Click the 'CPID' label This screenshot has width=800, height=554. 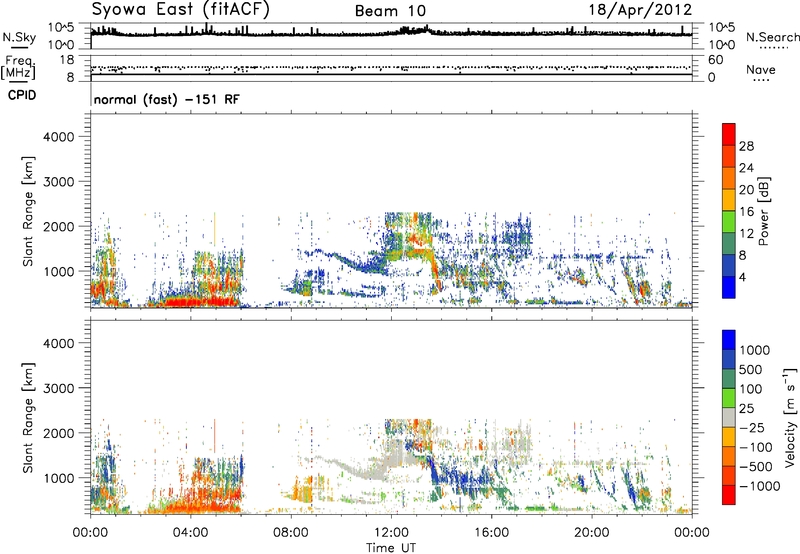(22, 95)
